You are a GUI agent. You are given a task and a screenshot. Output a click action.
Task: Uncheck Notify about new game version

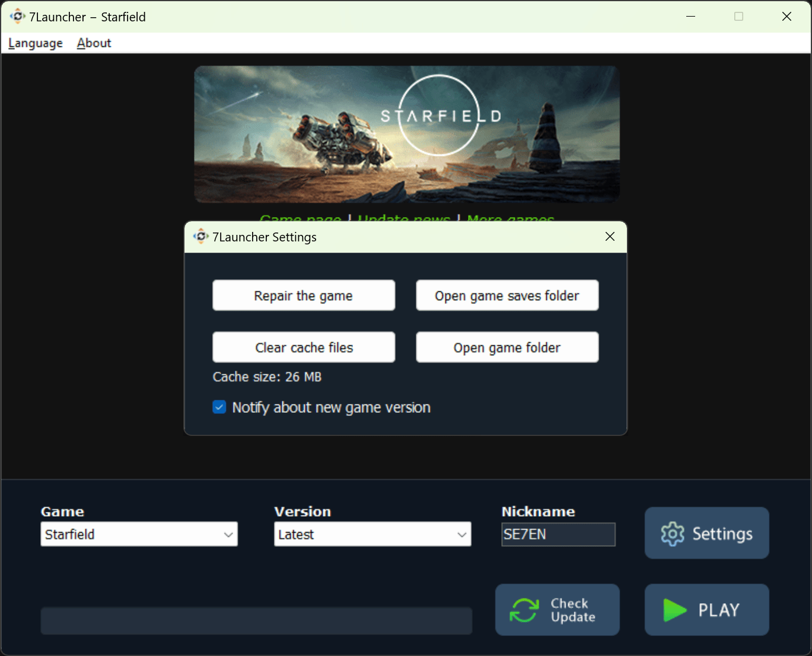point(219,407)
